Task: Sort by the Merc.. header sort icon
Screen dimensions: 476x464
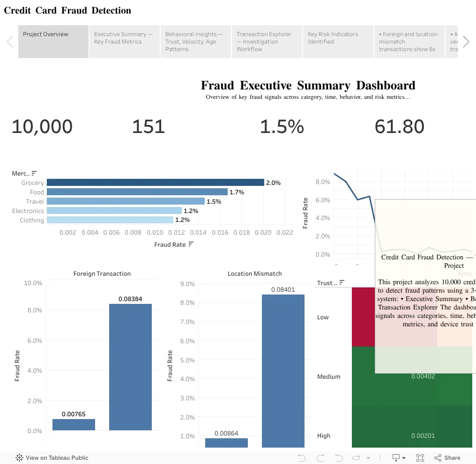Action: click(34, 173)
